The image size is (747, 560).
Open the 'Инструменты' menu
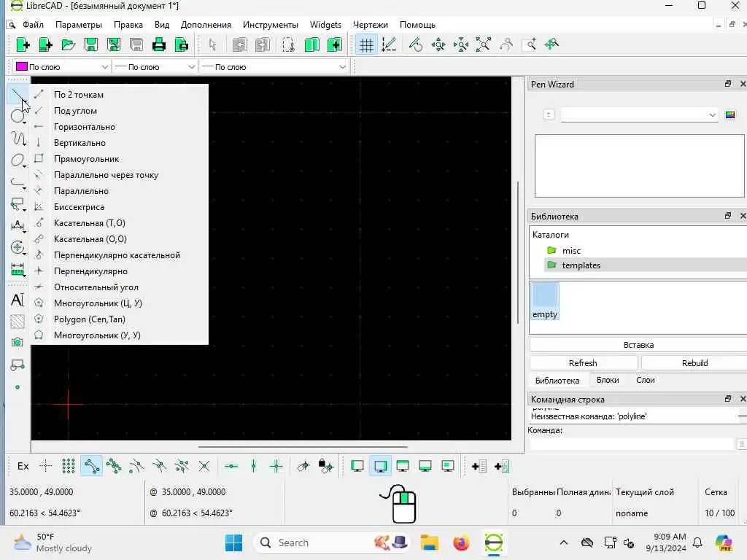(270, 25)
